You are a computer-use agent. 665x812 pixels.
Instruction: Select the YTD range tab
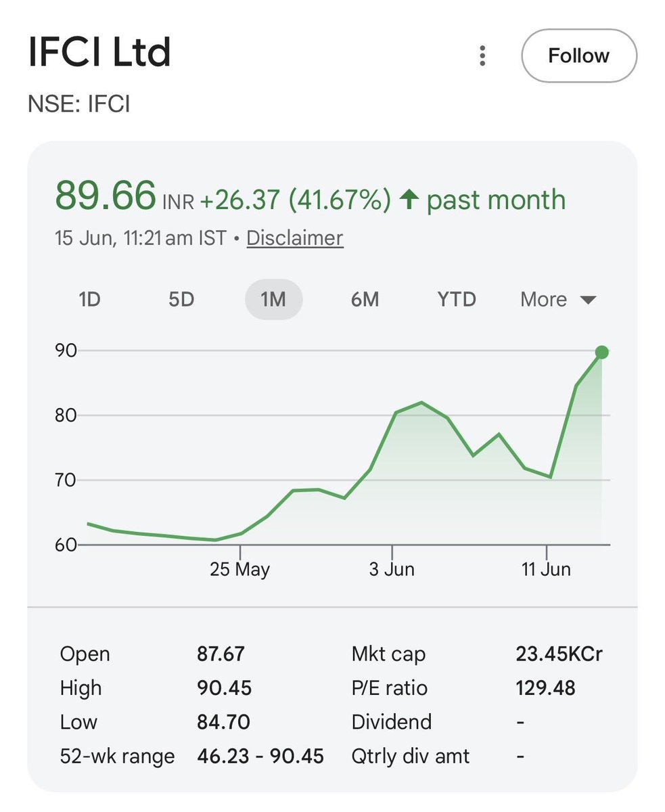[x=457, y=299]
